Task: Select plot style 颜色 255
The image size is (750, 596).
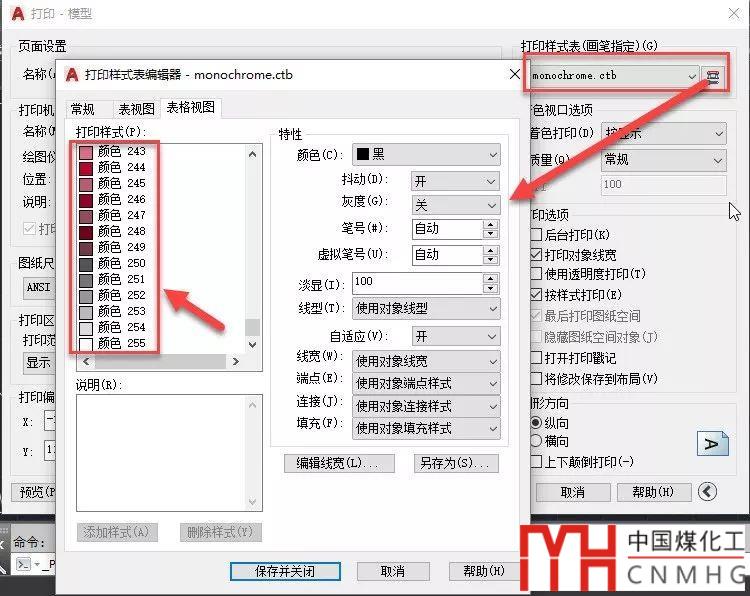Action: coord(122,343)
